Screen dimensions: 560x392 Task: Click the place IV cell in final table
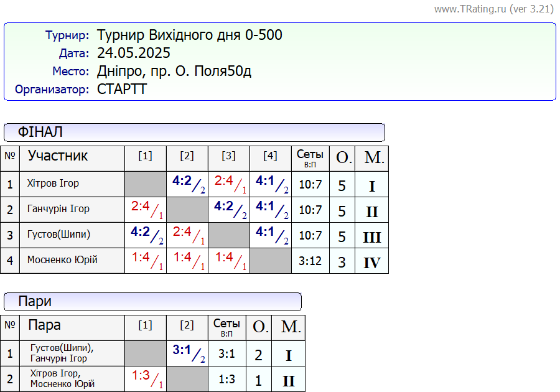371,262
